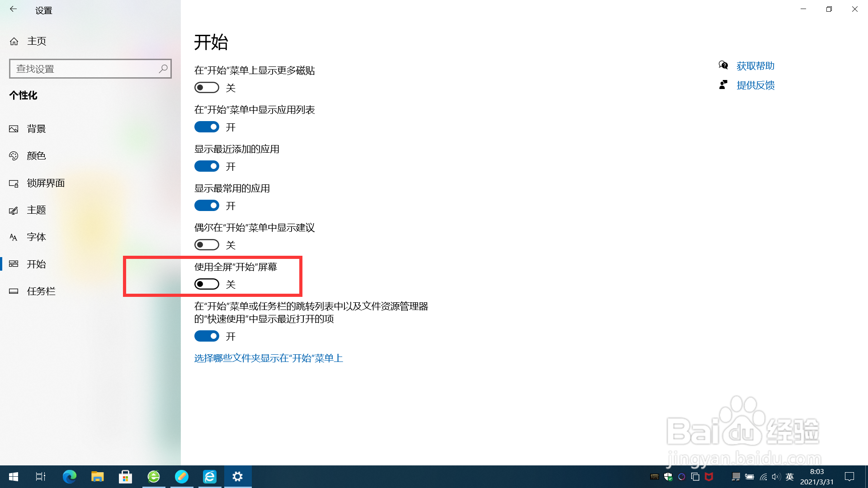
Task: Click the 查找设置 search box
Action: pos(90,69)
